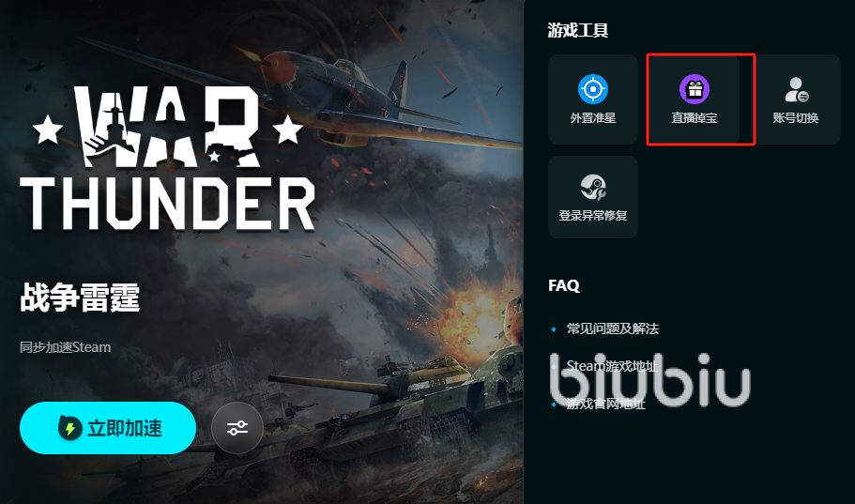Click the purple gift icon for 直播掉宝
The image size is (855, 504).
(x=695, y=89)
